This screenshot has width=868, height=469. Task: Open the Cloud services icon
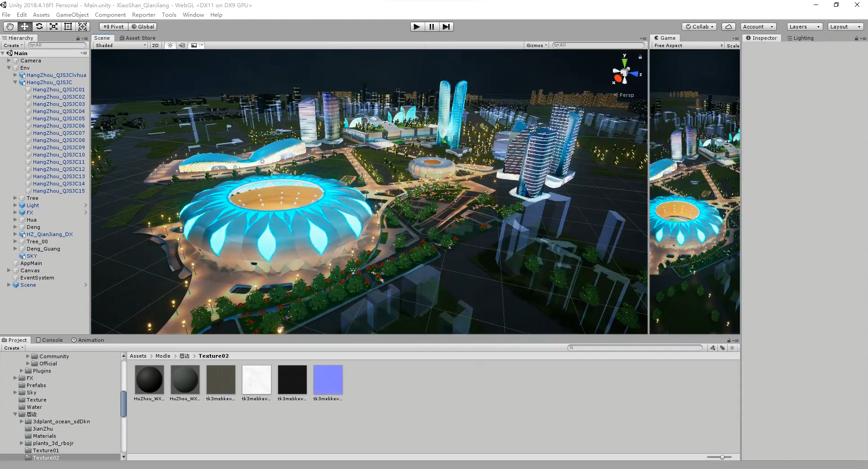[728, 27]
